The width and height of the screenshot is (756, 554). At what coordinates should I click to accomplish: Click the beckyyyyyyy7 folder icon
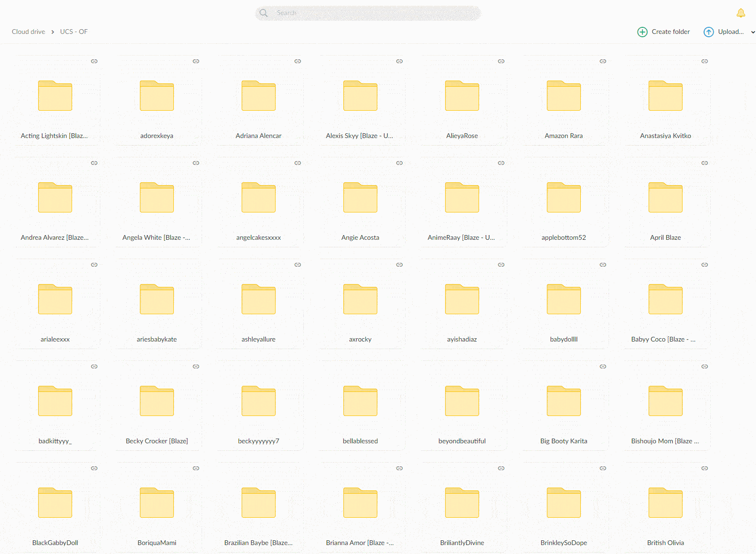tap(259, 401)
